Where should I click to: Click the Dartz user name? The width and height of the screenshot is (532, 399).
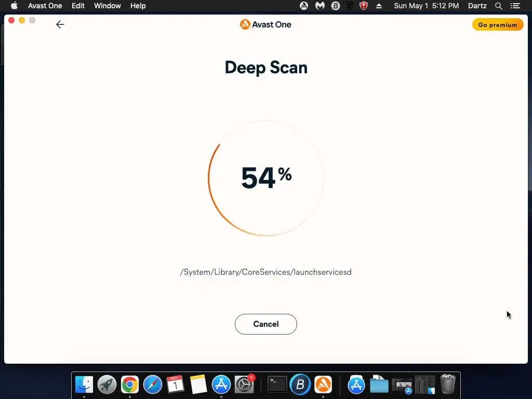(477, 6)
